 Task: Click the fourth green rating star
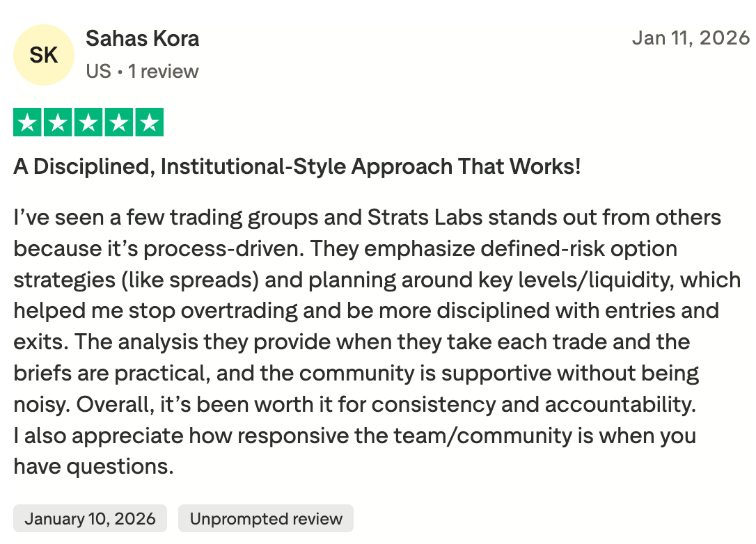119,122
